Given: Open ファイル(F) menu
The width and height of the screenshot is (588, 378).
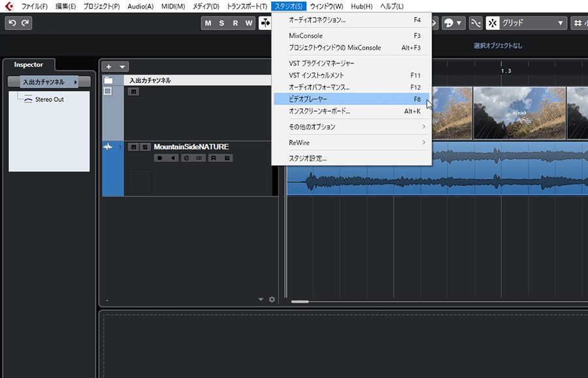Looking at the screenshot, I should tap(34, 7).
